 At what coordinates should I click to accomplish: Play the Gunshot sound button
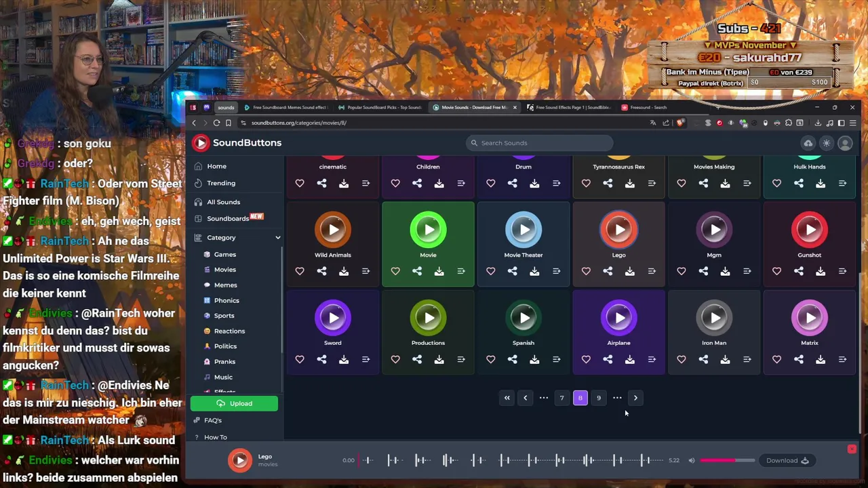coord(810,230)
